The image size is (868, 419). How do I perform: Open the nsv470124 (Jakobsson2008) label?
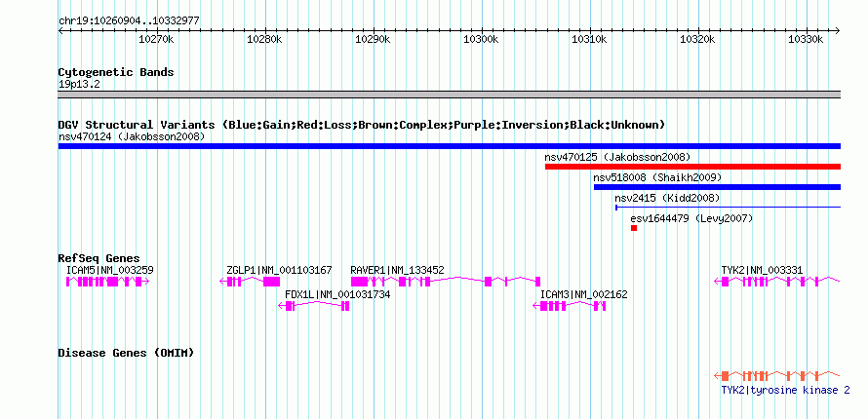click(x=132, y=136)
